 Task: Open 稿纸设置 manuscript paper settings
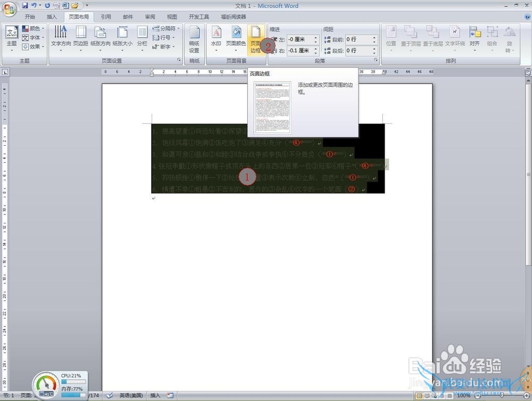tap(194, 40)
